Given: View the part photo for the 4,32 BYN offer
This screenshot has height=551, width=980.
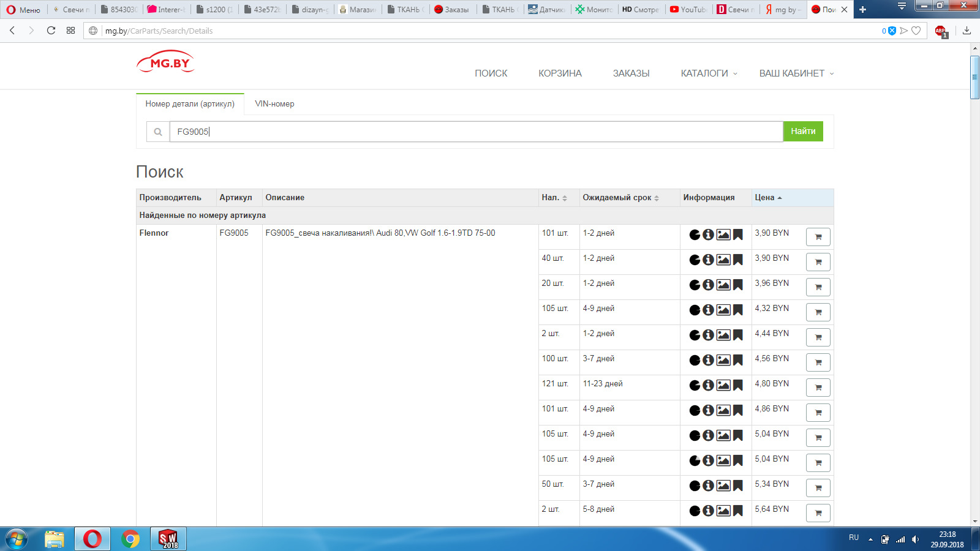Looking at the screenshot, I should (x=723, y=310).
